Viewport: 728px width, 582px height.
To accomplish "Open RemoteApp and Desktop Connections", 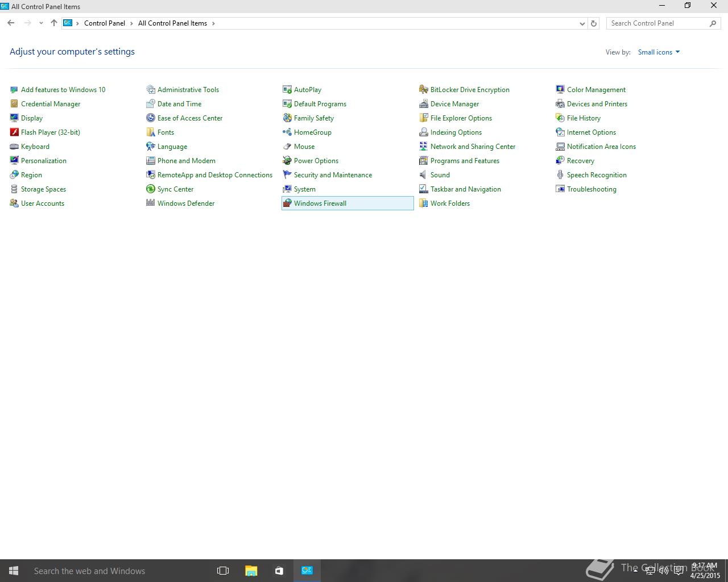I will 215,175.
